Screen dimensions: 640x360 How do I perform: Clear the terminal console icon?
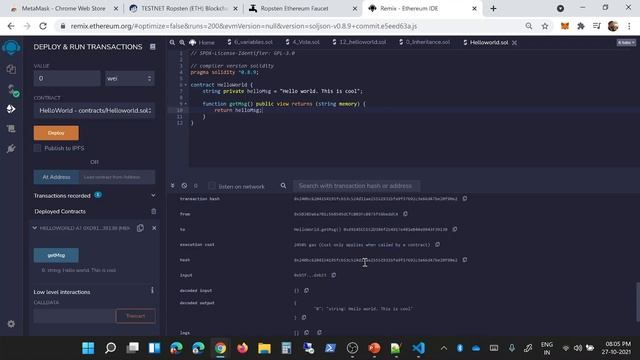coord(184,186)
